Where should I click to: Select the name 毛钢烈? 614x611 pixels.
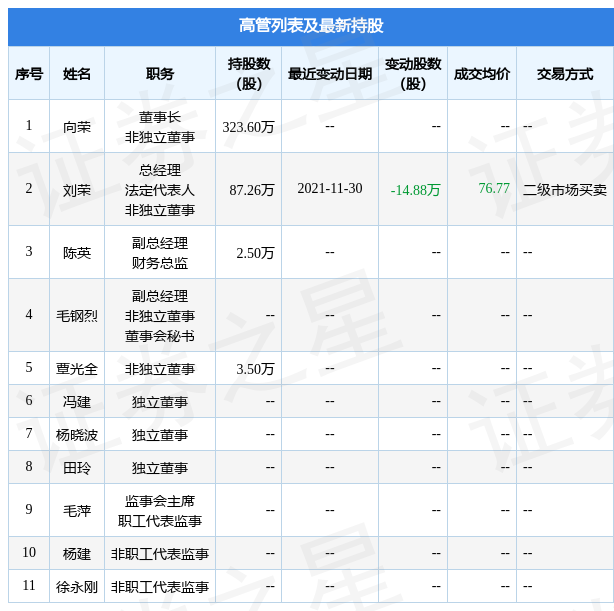point(77,316)
